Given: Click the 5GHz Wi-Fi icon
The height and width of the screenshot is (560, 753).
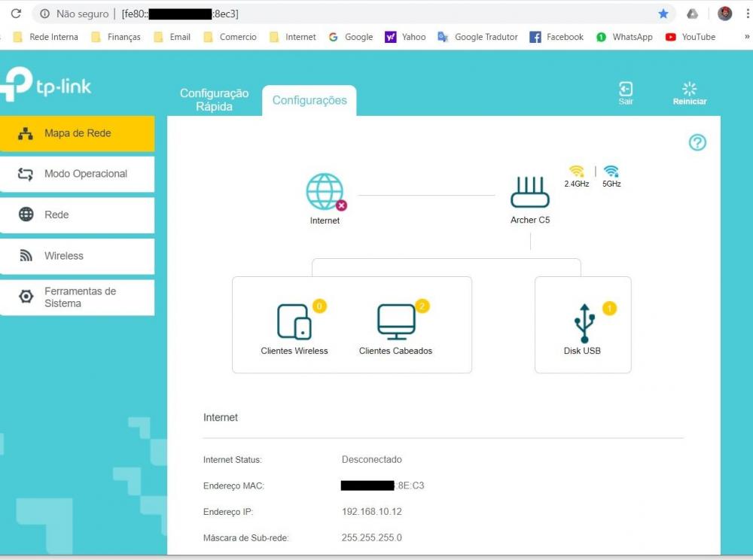Looking at the screenshot, I should coord(611,172).
